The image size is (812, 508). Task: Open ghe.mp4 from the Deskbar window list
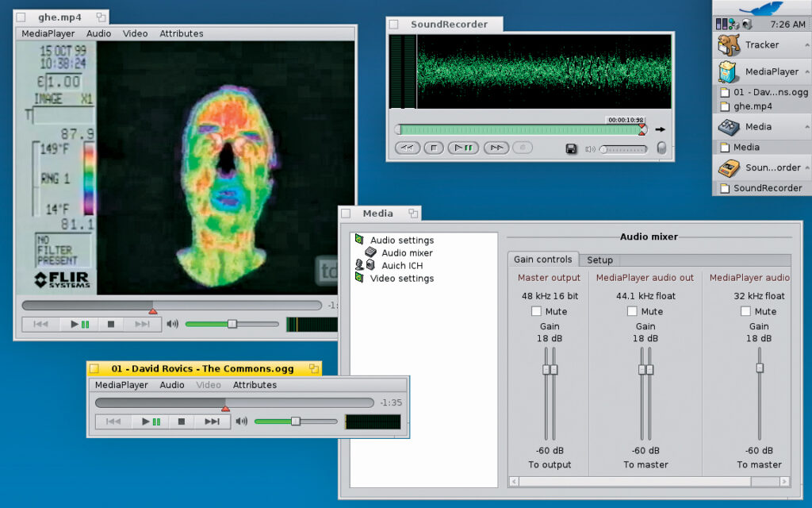pos(753,106)
